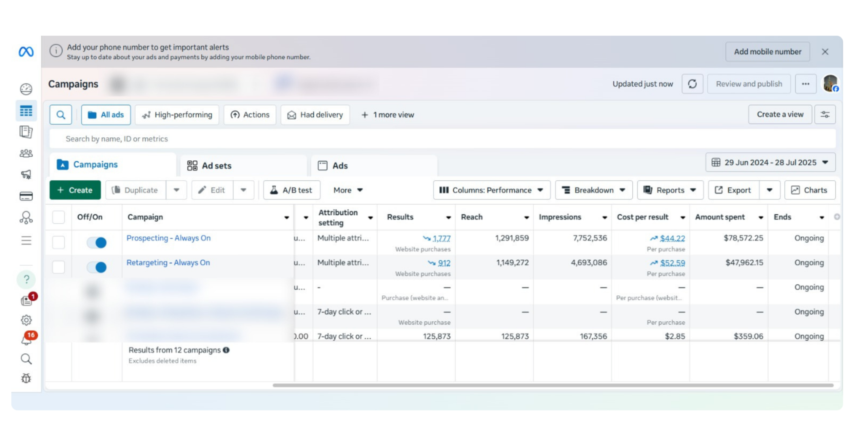868x438 pixels.
Task: Click the green Create button
Action: click(75, 190)
